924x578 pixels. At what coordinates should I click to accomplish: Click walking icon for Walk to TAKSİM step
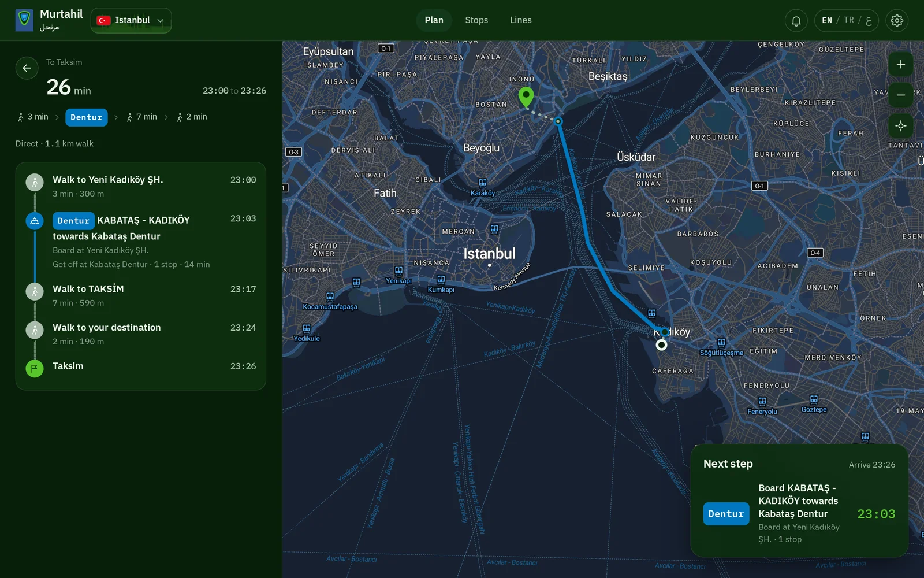tap(35, 291)
